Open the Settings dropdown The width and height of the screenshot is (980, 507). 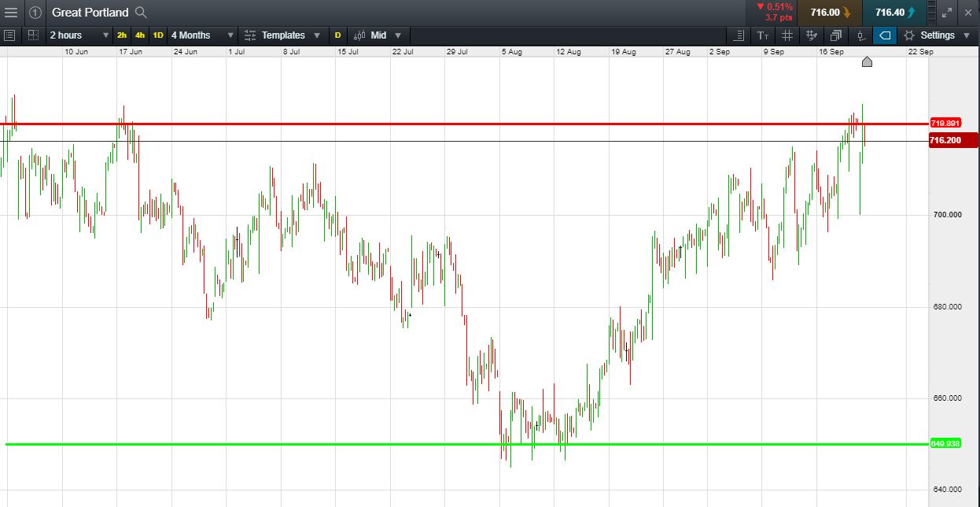[x=938, y=35]
